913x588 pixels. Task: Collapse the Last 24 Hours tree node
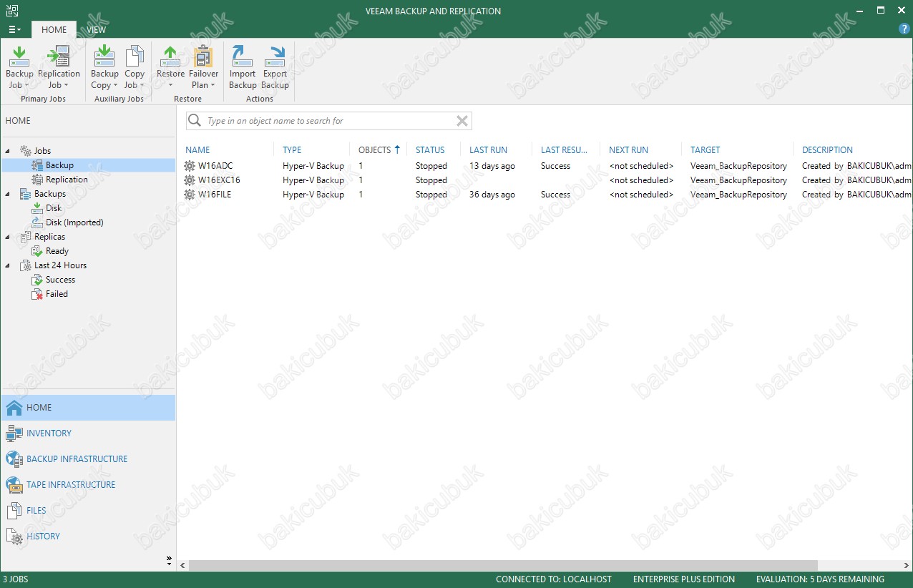coord(8,265)
